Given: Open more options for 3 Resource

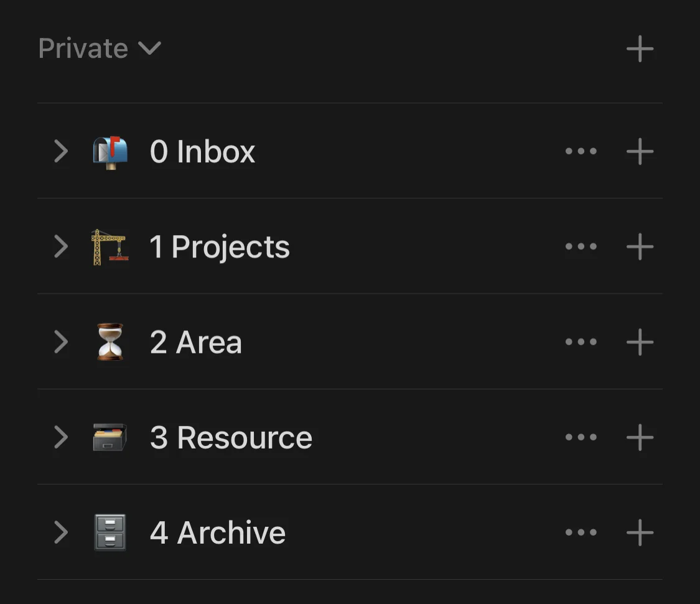Looking at the screenshot, I should 581,437.
